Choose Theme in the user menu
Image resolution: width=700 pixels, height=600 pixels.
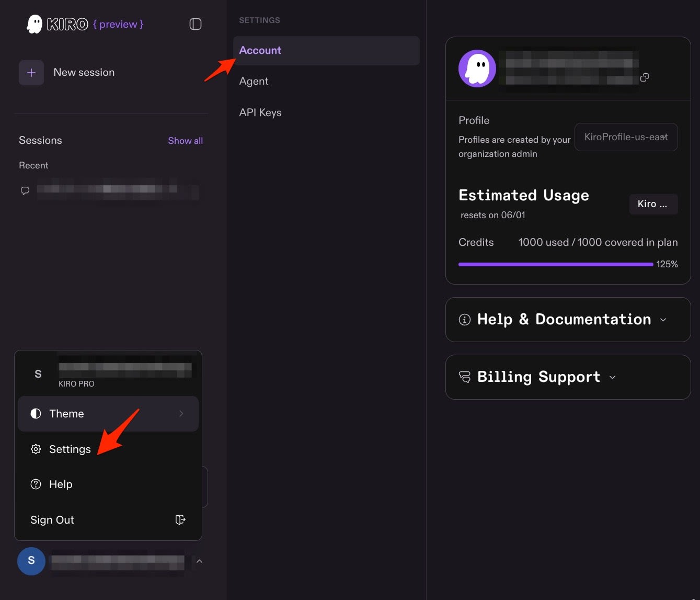(108, 414)
